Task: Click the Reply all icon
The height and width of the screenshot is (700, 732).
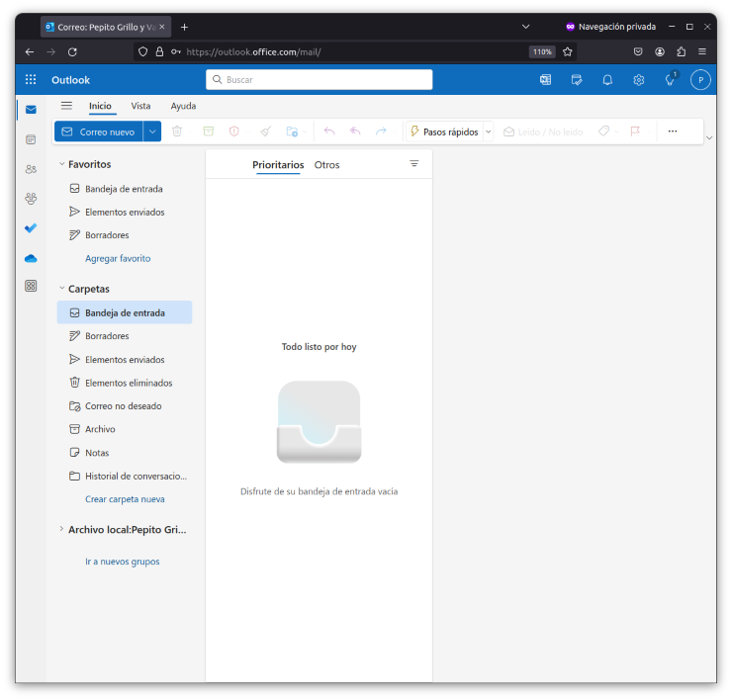Action: tap(355, 131)
